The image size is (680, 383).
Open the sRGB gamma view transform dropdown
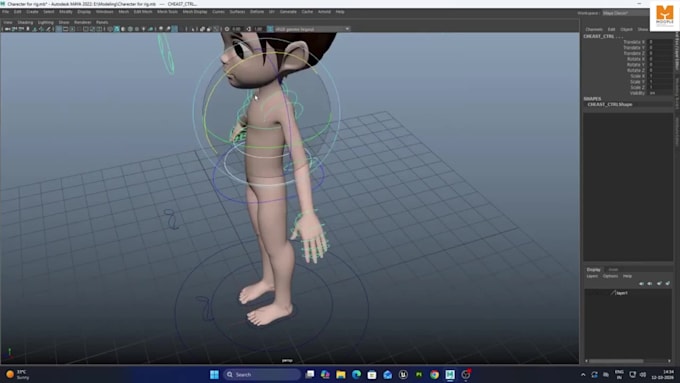(x=312, y=29)
